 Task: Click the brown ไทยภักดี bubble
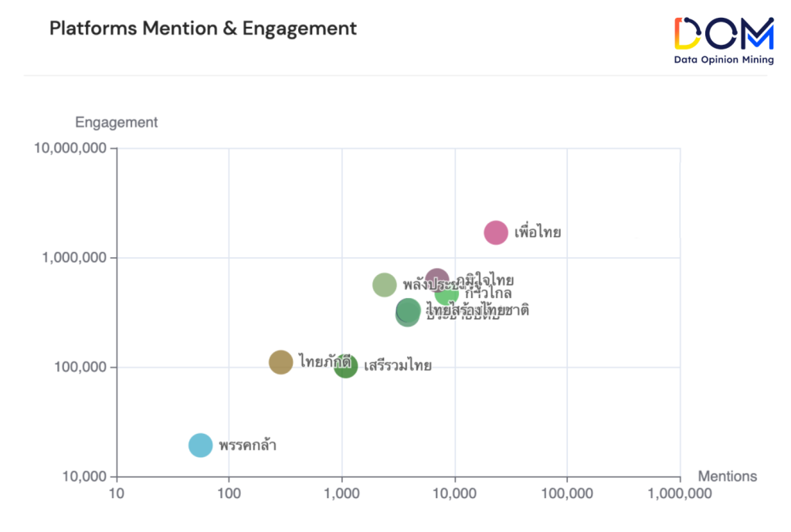280,361
